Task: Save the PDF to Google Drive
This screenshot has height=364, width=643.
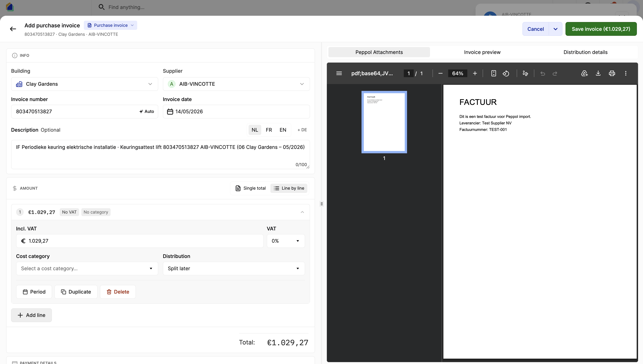Action: tap(584, 73)
